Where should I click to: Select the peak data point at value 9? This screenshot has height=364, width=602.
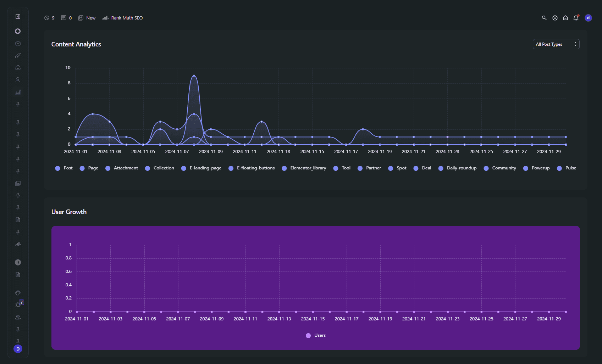[x=194, y=75]
